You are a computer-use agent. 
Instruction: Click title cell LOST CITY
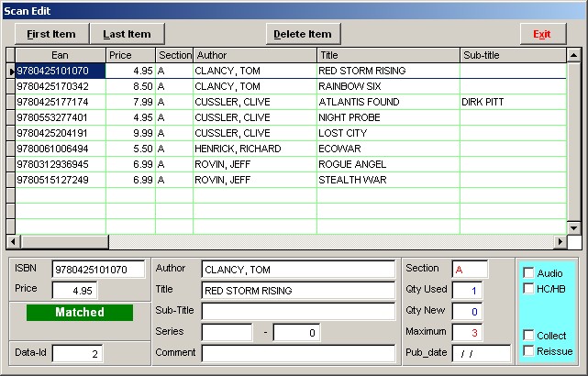point(389,133)
